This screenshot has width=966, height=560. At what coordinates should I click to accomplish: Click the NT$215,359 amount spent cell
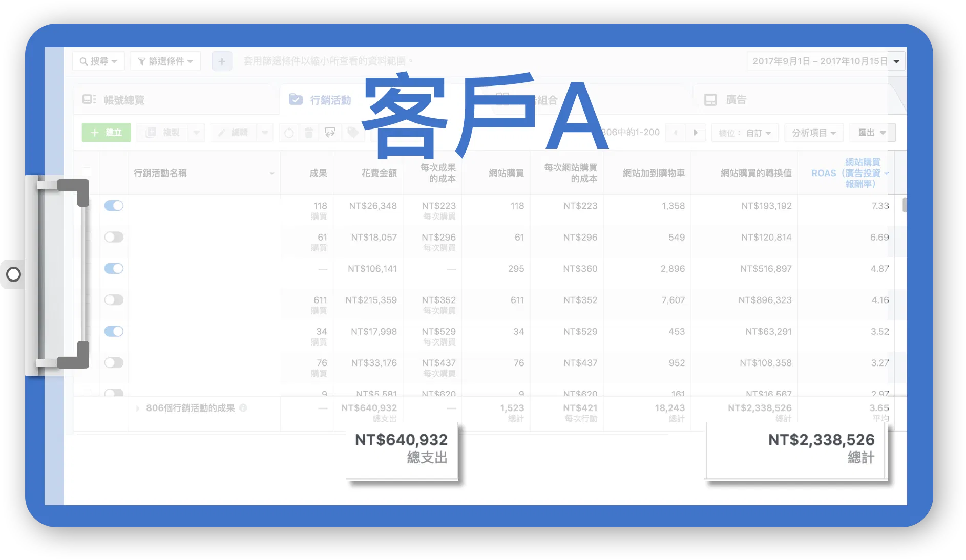(x=371, y=300)
